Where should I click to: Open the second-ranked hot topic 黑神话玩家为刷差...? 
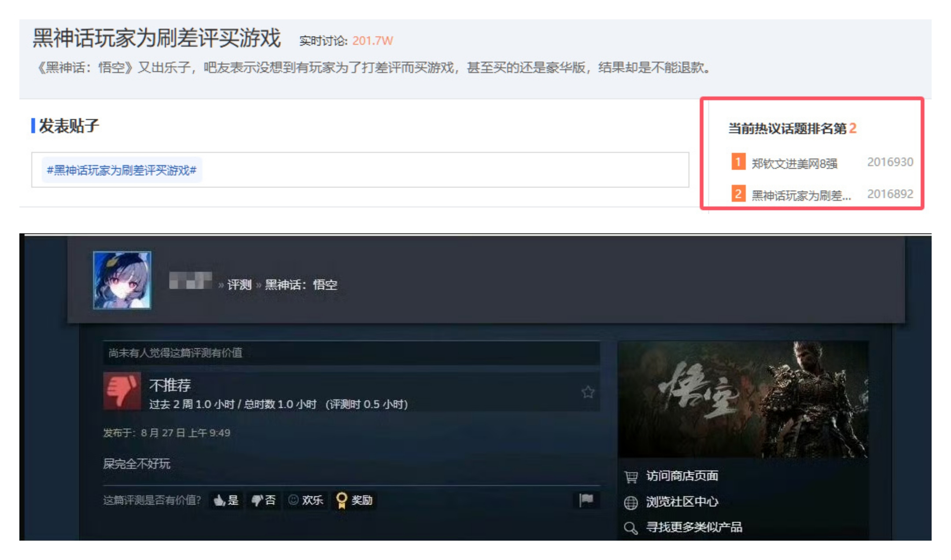click(801, 195)
